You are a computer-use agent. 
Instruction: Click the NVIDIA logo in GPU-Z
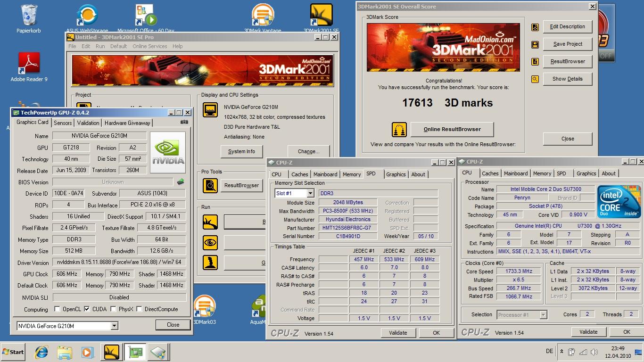[x=168, y=153]
